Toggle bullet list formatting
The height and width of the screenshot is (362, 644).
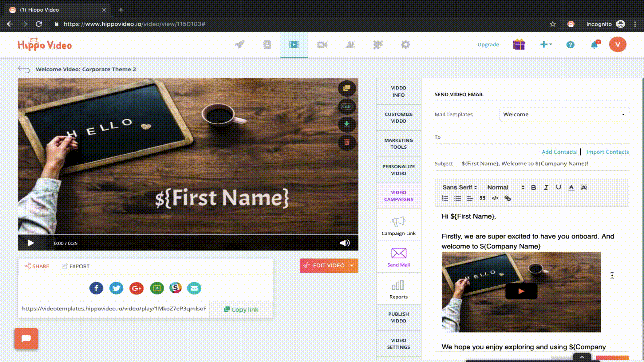pyautogui.click(x=458, y=198)
